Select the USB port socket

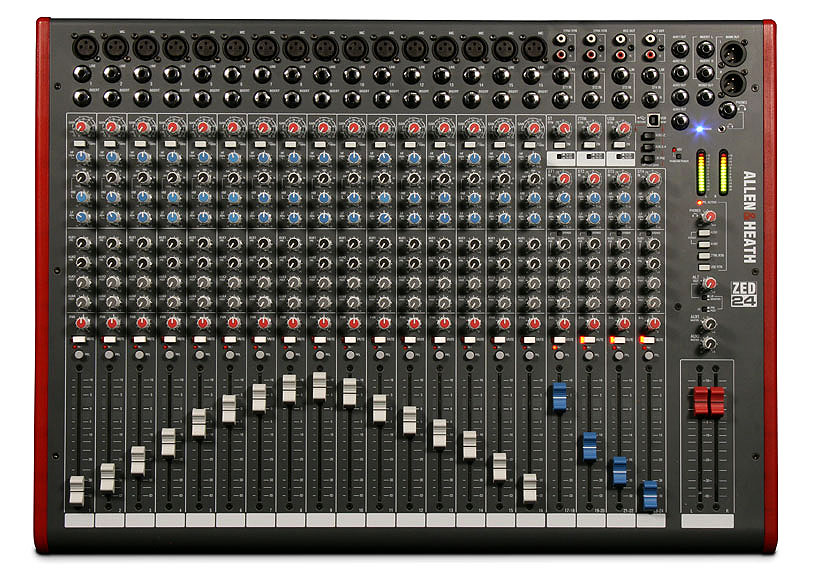[653, 120]
